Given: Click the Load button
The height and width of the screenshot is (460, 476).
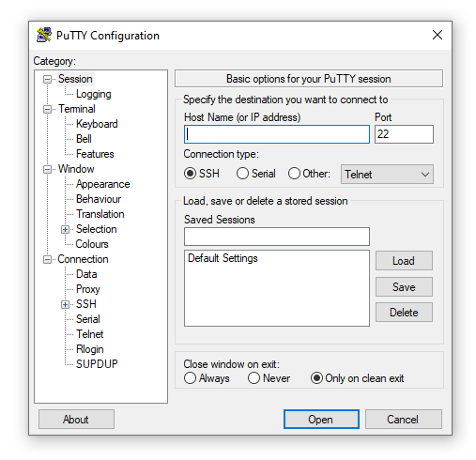Looking at the screenshot, I should pos(404,261).
